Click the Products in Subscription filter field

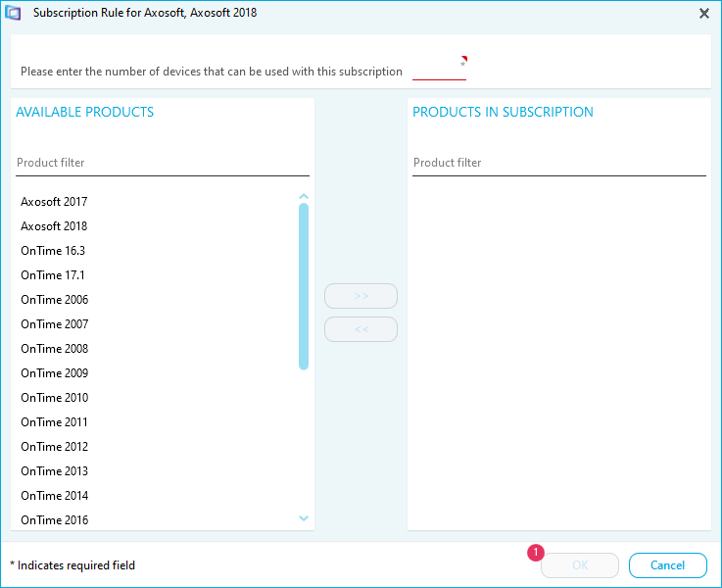pos(558,163)
